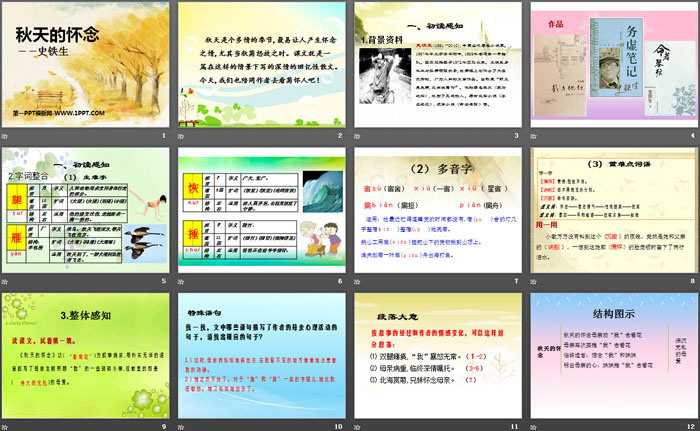The image size is (700, 431).
Task: Select slide 11 titled 段落大意
Action: pos(438,356)
